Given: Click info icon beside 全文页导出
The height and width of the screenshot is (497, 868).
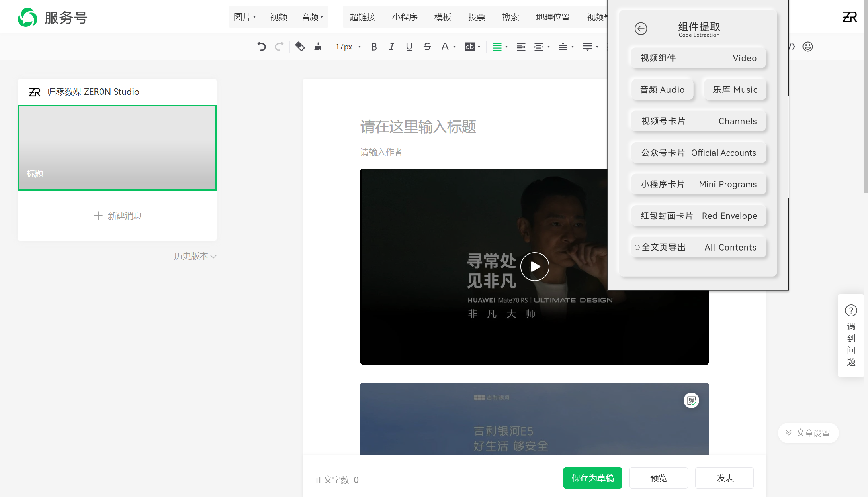Looking at the screenshot, I should pos(637,247).
